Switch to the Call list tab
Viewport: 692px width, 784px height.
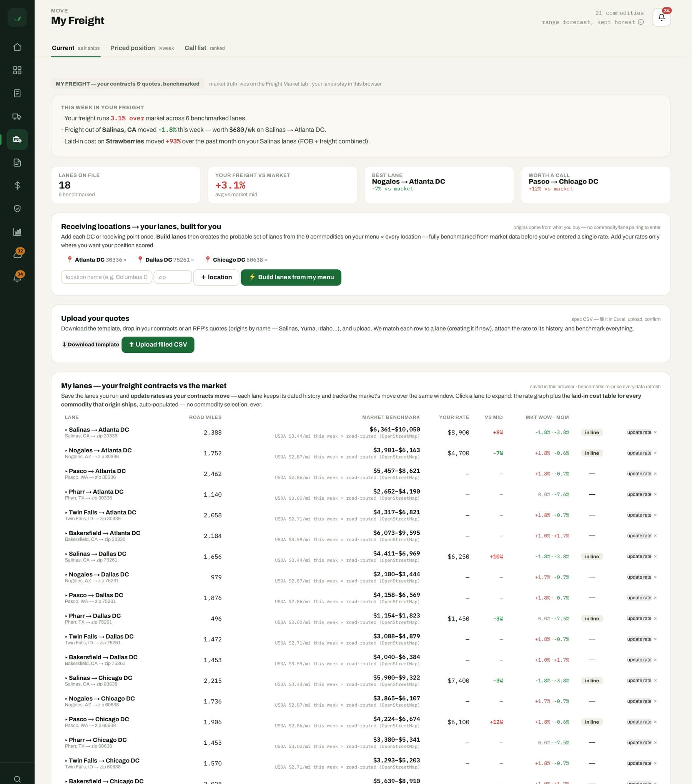tap(205, 48)
